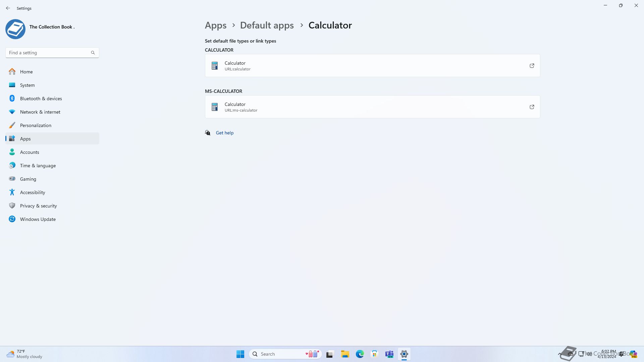Return to Default apps via the breadcrumb
644x362 pixels.
click(x=267, y=25)
